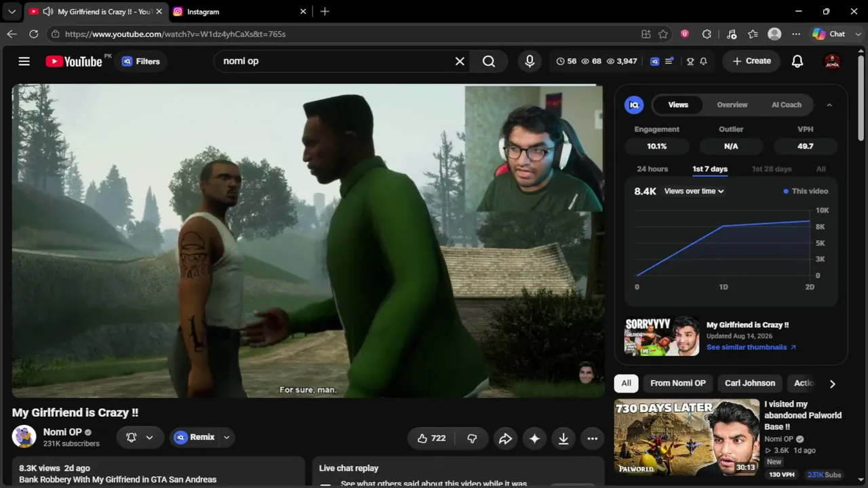The height and width of the screenshot is (488, 868).
Task: Switch to the Views tab
Action: [678, 104]
